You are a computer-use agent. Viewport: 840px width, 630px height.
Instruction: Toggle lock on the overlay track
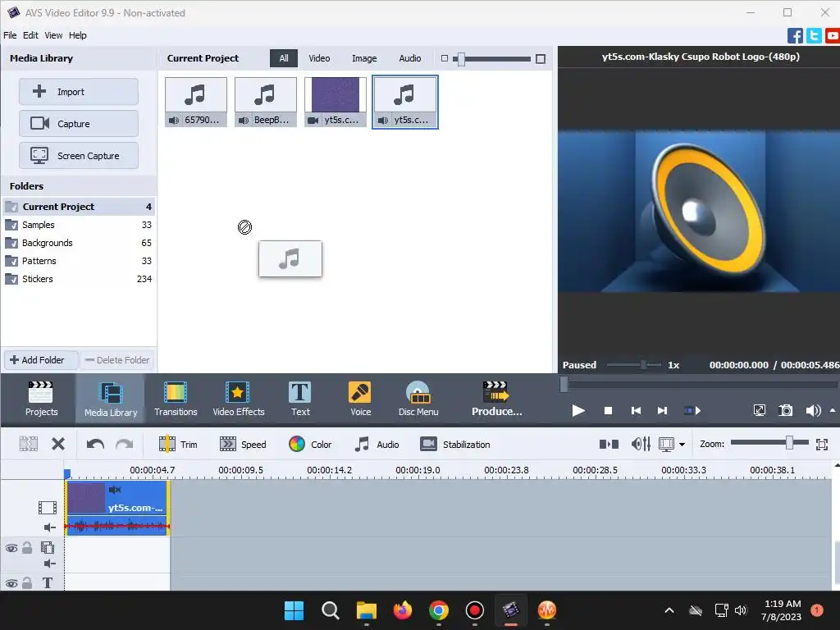(27, 547)
